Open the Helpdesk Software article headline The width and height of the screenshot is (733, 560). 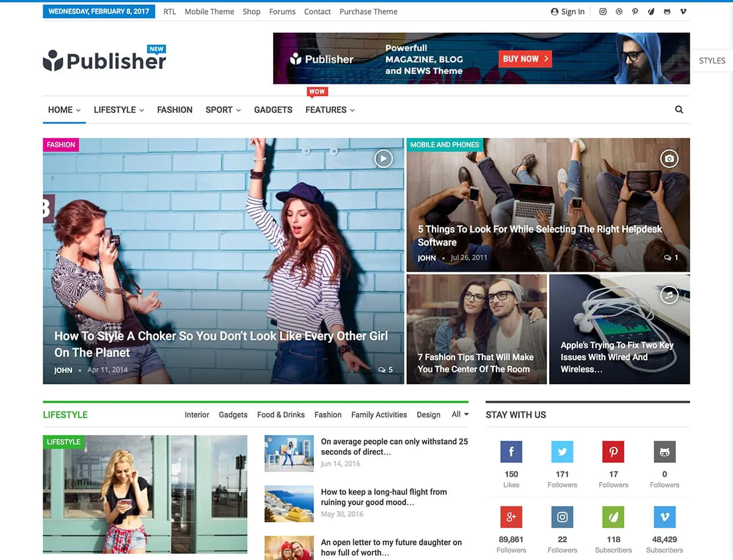(540, 236)
